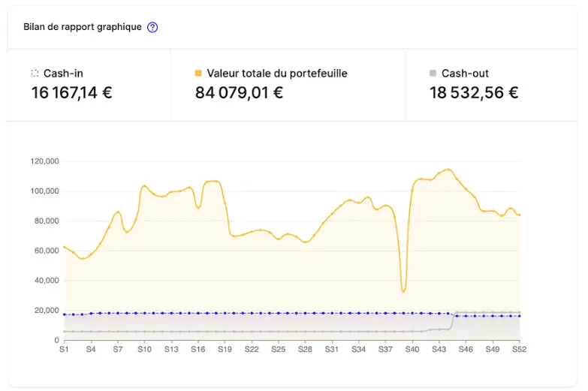Click the S52 week label on axis
The height and width of the screenshot is (391, 588).
click(x=519, y=349)
